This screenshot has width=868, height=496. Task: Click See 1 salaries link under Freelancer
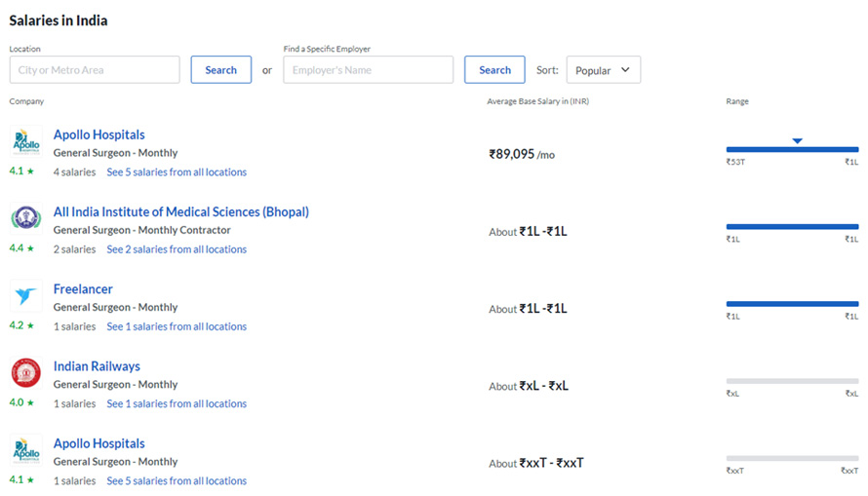(x=177, y=326)
